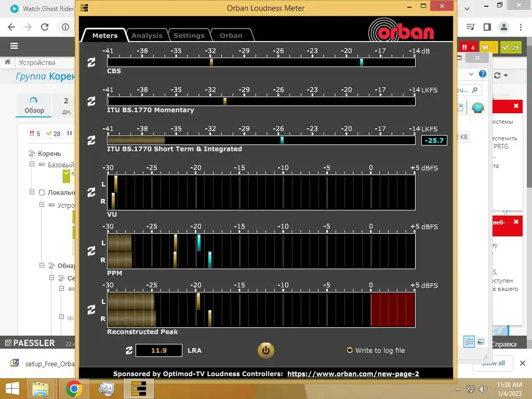The height and width of the screenshot is (399, 532).
Task: Open the setup_Free_Orba download item
Action: coord(43,363)
